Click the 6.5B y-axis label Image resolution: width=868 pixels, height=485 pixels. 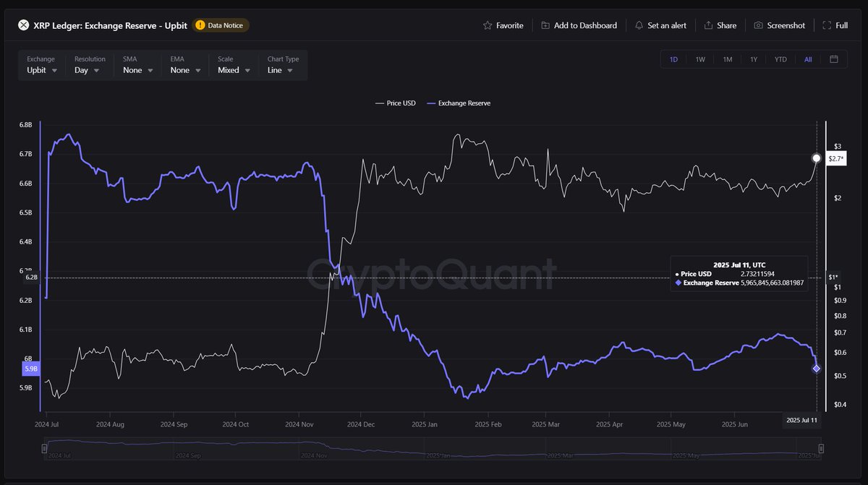click(x=25, y=213)
